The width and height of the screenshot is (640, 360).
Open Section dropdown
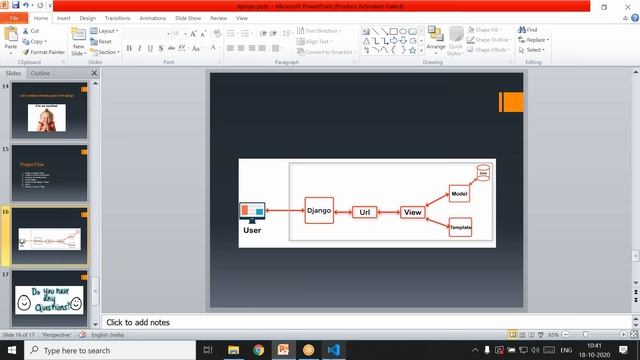(x=105, y=52)
